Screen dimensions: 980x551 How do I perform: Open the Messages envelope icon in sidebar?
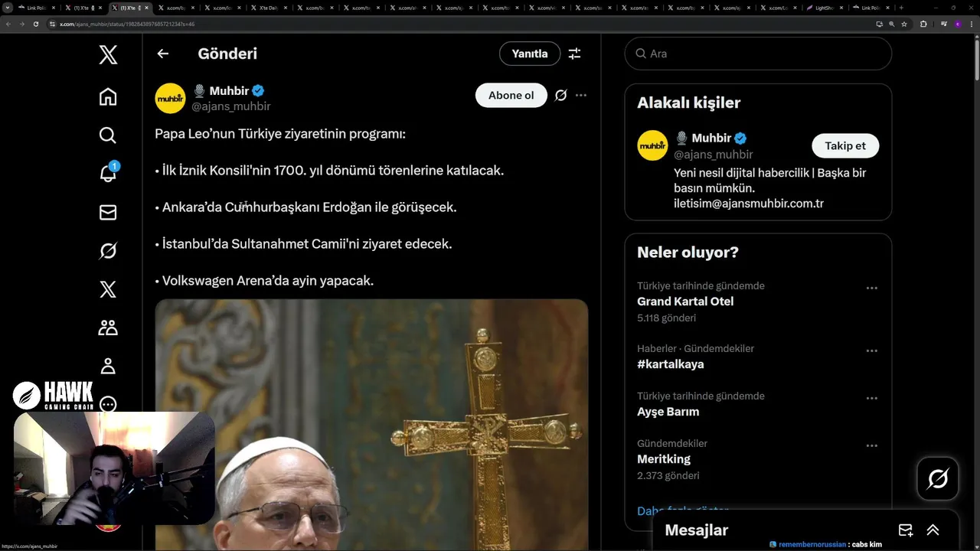tap(108, 212)
